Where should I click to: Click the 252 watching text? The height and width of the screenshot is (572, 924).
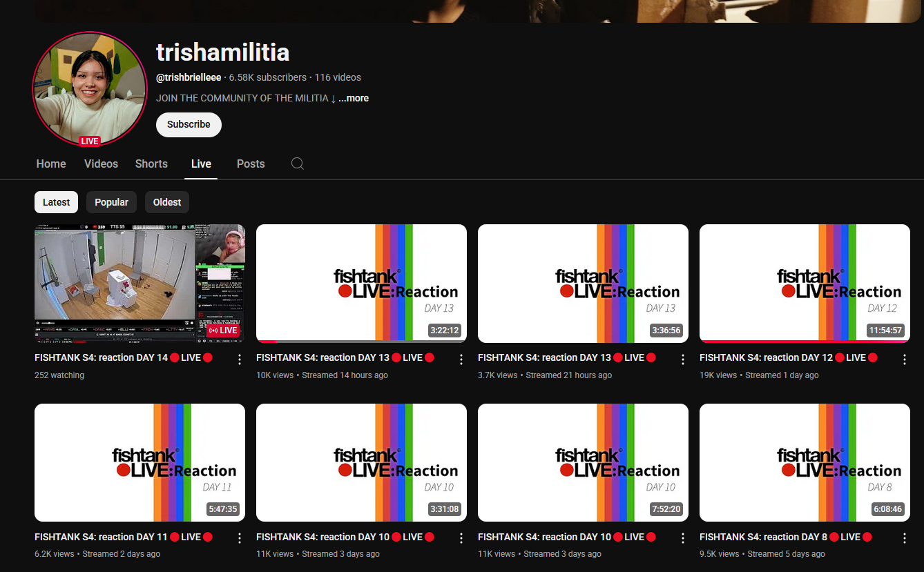coord(59,375)
